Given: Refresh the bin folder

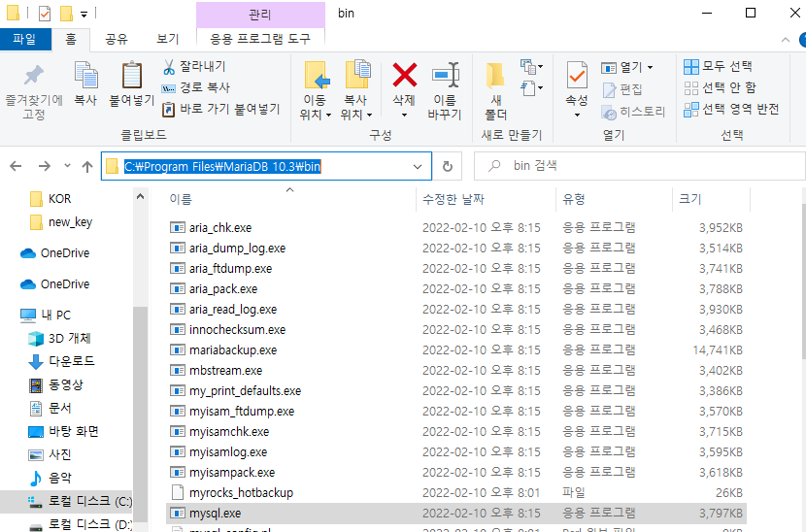Looking at the screenshot, I should tap(448, 167).
